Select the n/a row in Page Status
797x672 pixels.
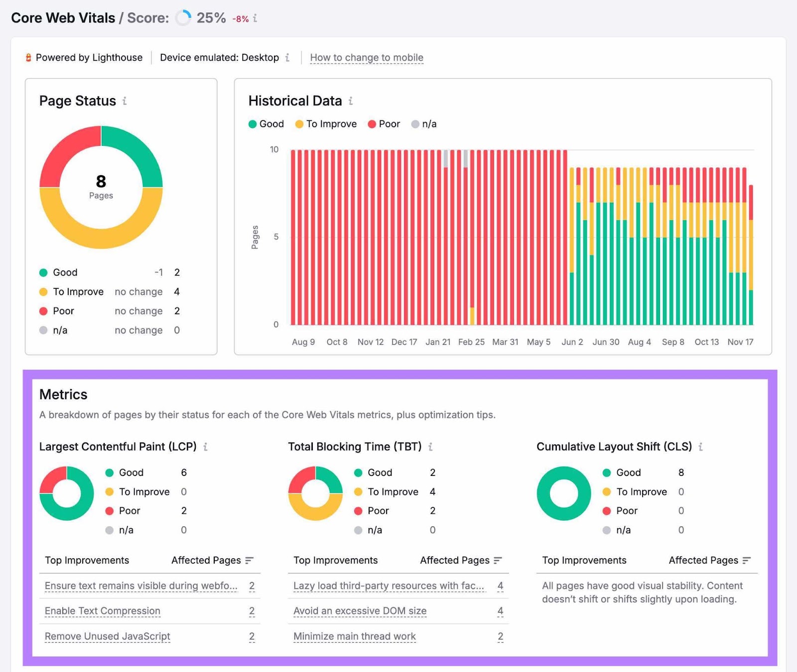point(110,331)
